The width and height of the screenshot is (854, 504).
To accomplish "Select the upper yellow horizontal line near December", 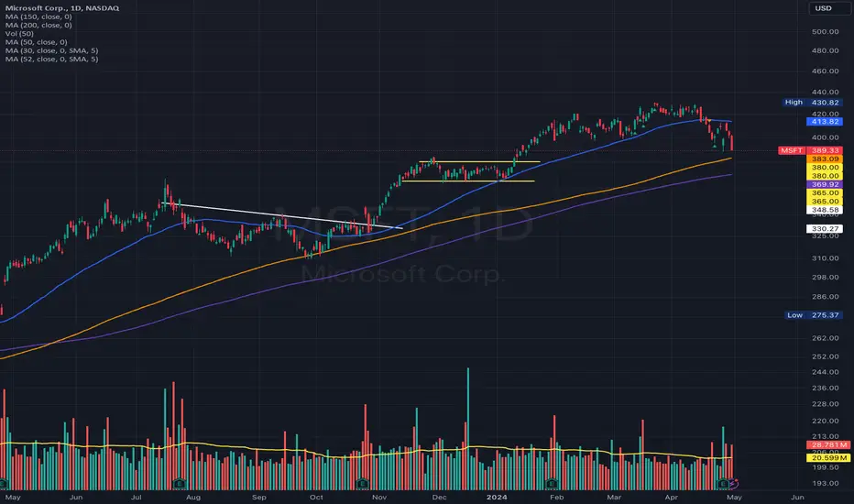I will pyautogui.click(x=479, y=162).
